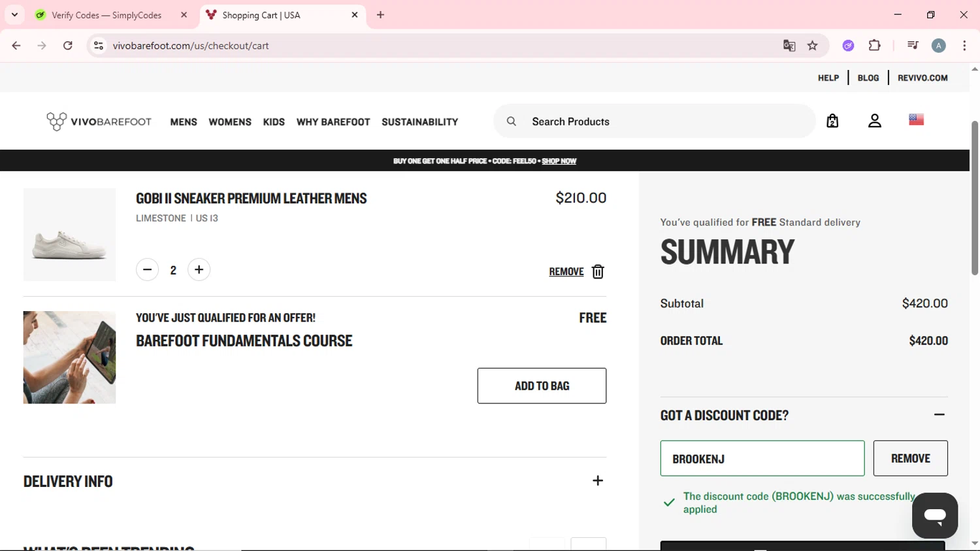Screen dimensions: 980x551
Task: Open the Gobi II sneaker product thumbnail
Action: (x=69, y=235)
